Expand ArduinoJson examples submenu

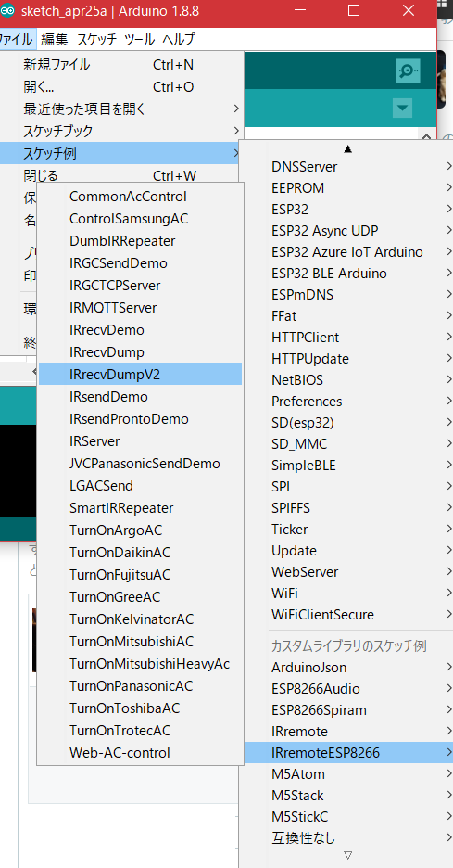click(348, 668)
